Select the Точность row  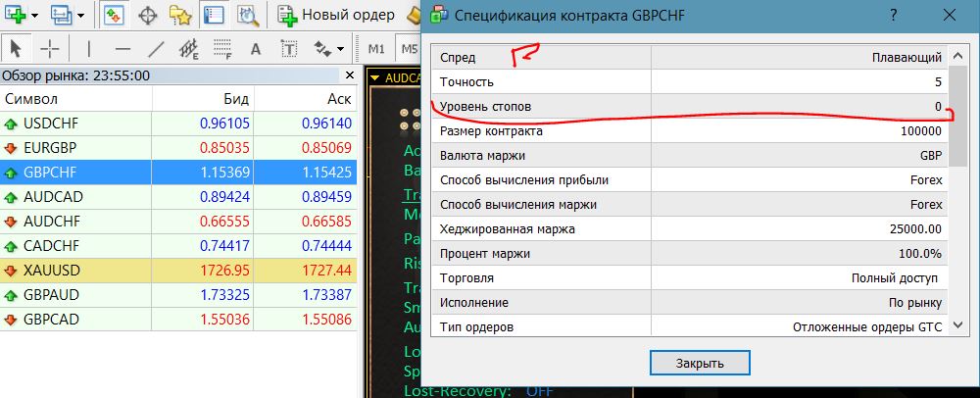pos(691,81)
